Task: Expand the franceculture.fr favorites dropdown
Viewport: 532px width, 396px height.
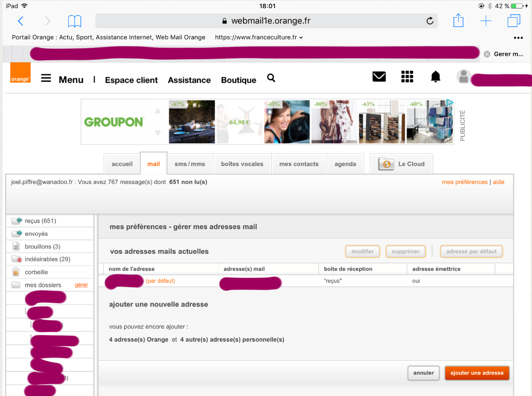Action: pyautogui.click(x=301, y=37)
